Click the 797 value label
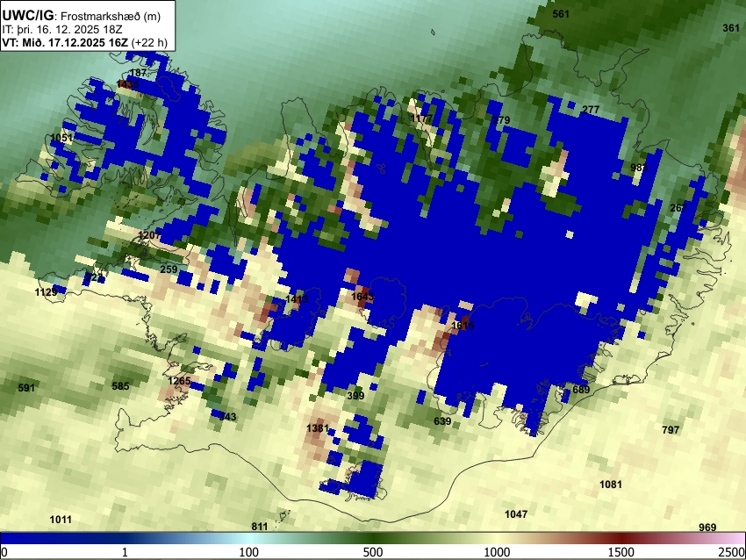This screenshot has width=746, height=560. (x=671, y=429)
